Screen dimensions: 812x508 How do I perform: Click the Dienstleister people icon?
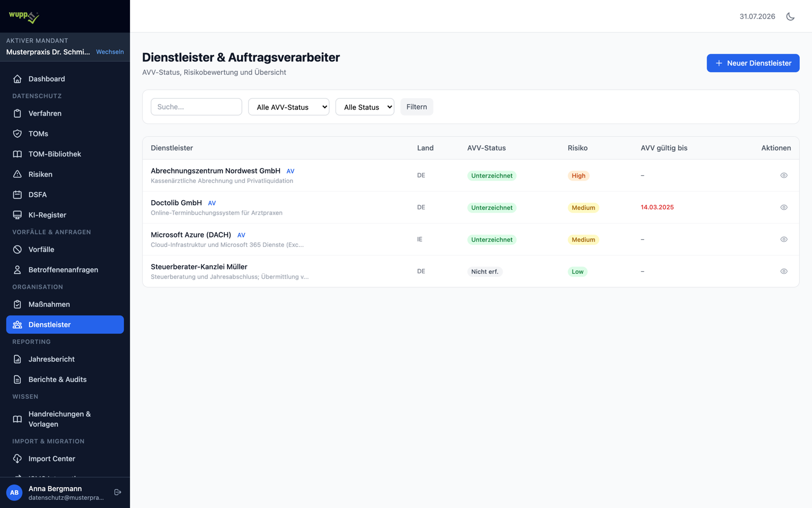coord(17,325)
